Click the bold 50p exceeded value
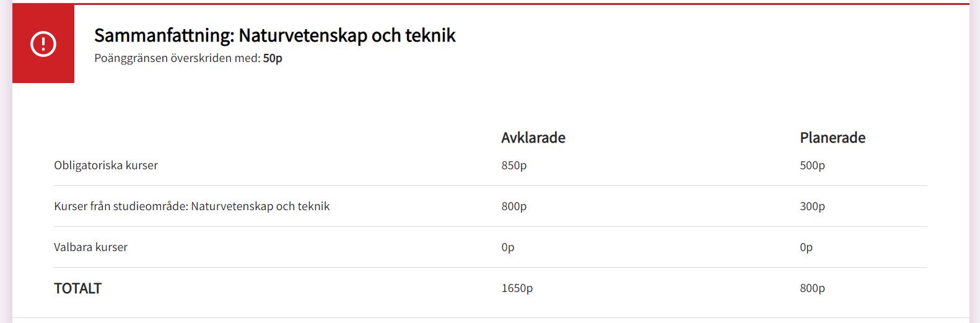Image resolution: width=980 pixels, height=323 pixels. 273,58
